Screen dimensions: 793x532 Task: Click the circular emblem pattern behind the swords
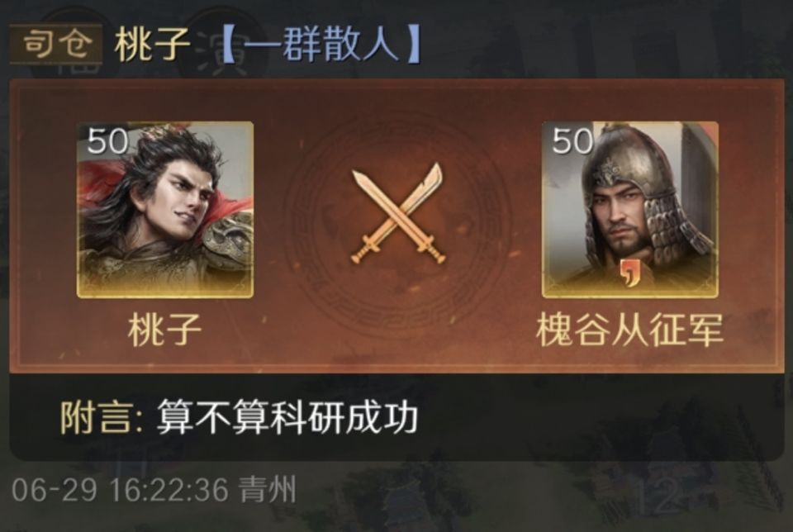click(x=397, y=222)
